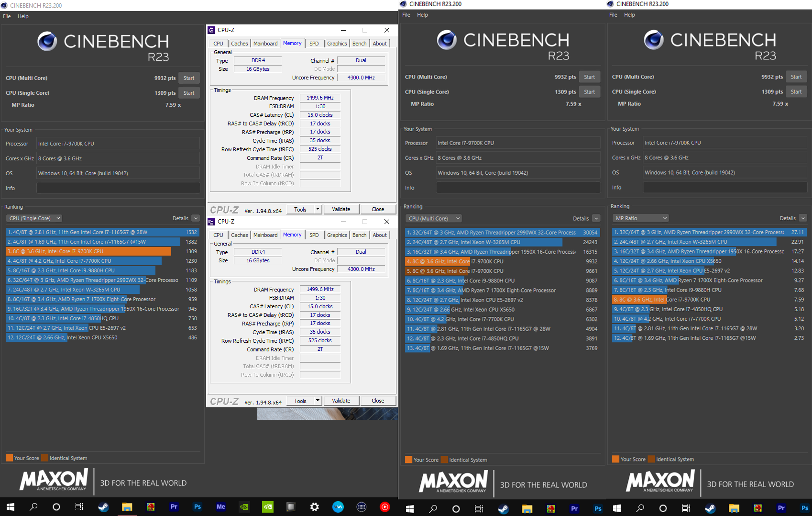Open the CPU (Single Core) ranking dropdown

pyautogui.click(x=34, y=218)
